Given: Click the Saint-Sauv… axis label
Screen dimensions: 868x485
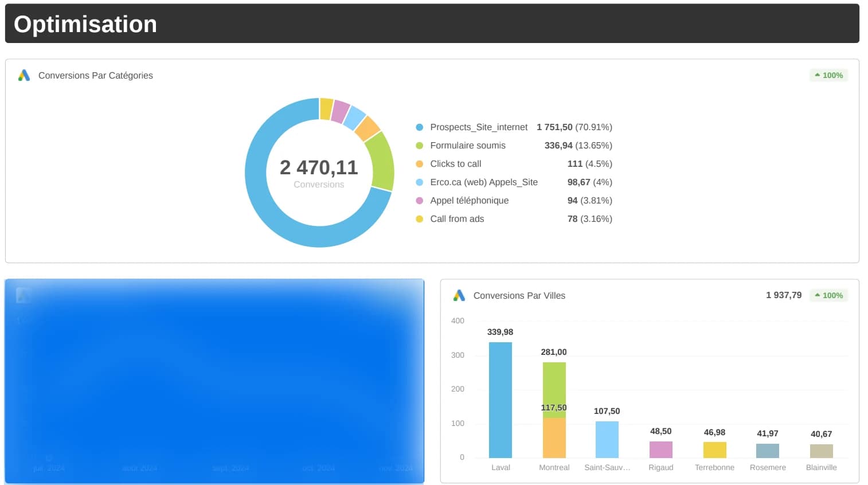Looking at the screenshot, I should click(607, 468).
